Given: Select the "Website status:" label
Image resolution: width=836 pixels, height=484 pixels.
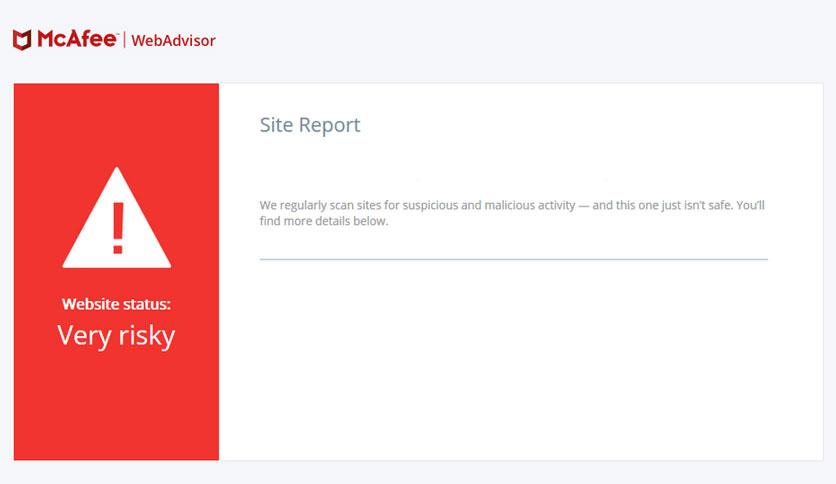Looking at the screenshot, I should click(116, 304).
